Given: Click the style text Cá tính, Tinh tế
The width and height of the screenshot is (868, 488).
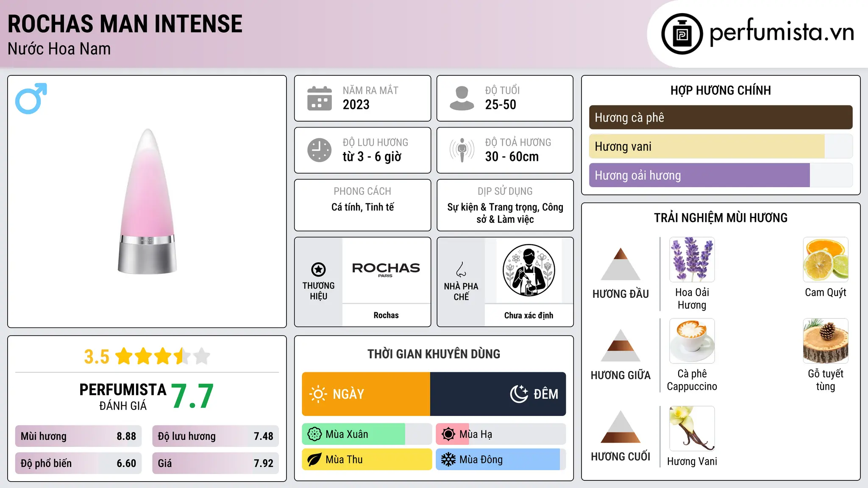Looking at the screenshot, I should pos(363,207).
